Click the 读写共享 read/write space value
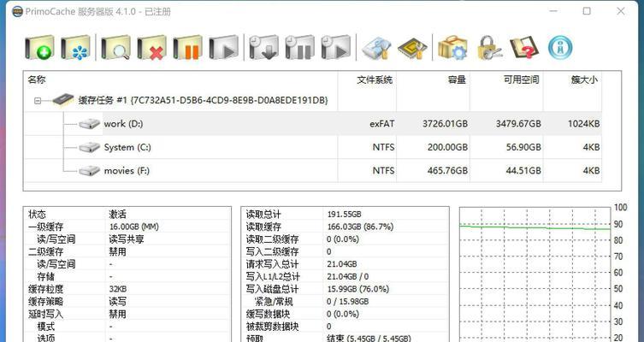 pyautogui.click(x=127, y=239)
